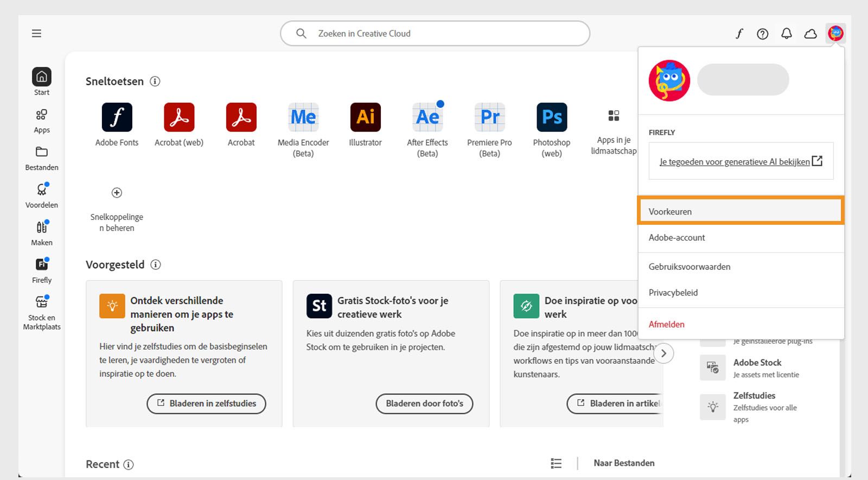Image resolution: width=868 pixels, height=480 pixels.
Task: Open Firefly in the sidebar
Action: [x=42, y=271]
